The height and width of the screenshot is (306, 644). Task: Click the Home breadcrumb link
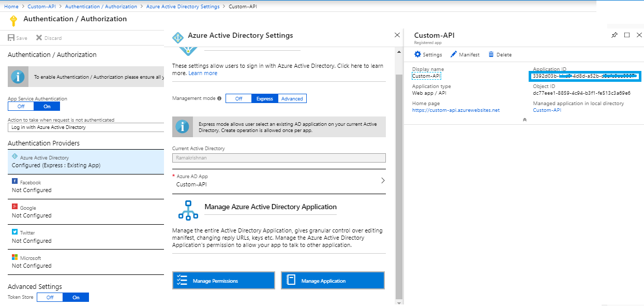pos(11,7)
